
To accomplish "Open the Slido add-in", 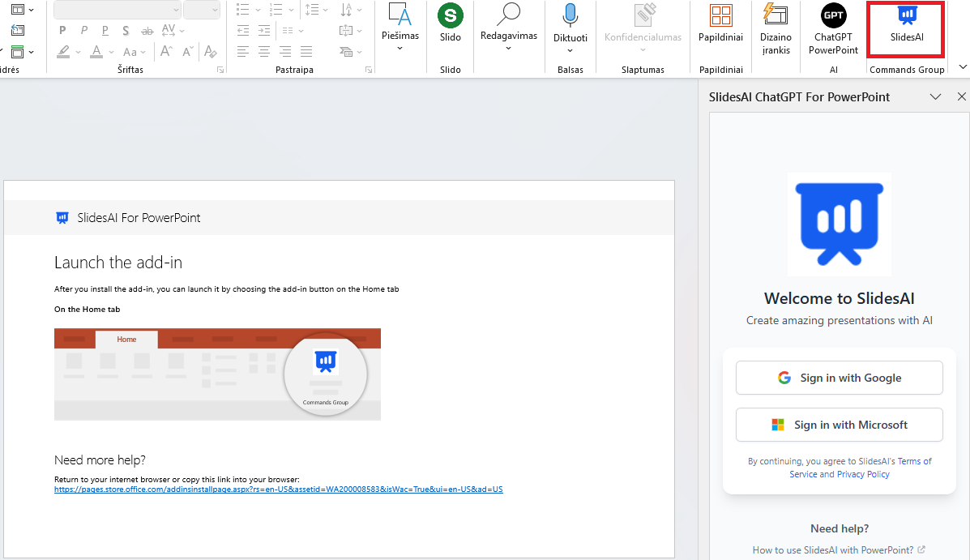I will (451, 24).
